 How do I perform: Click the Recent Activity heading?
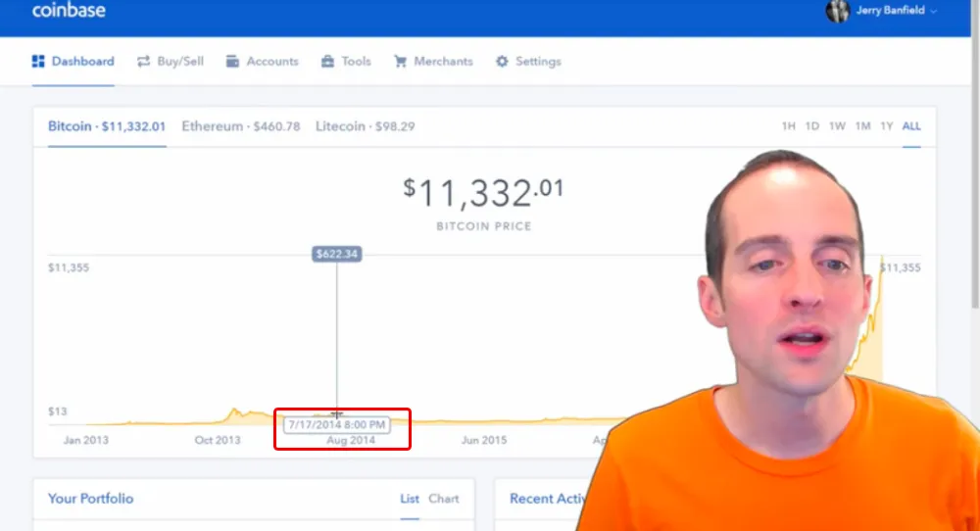point(549,499)
